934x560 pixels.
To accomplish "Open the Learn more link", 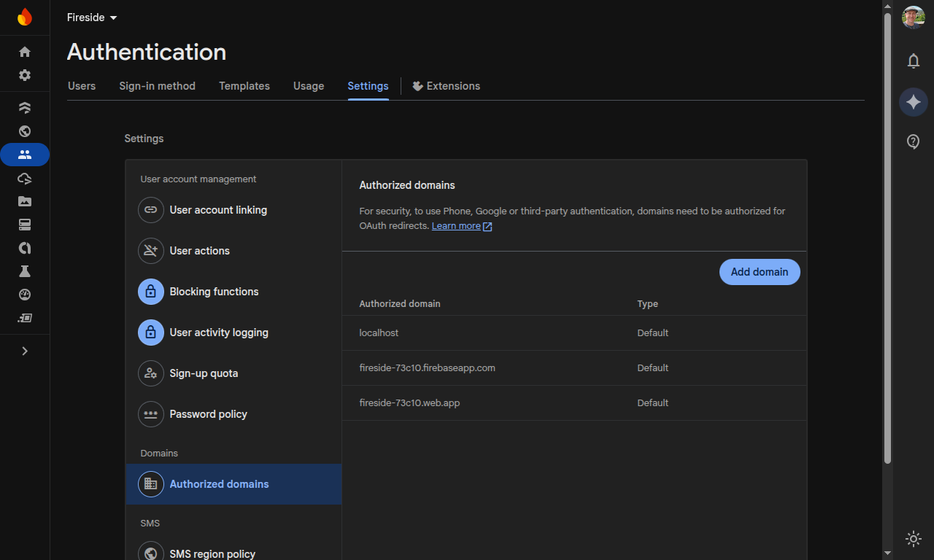I will click(457, 226).
